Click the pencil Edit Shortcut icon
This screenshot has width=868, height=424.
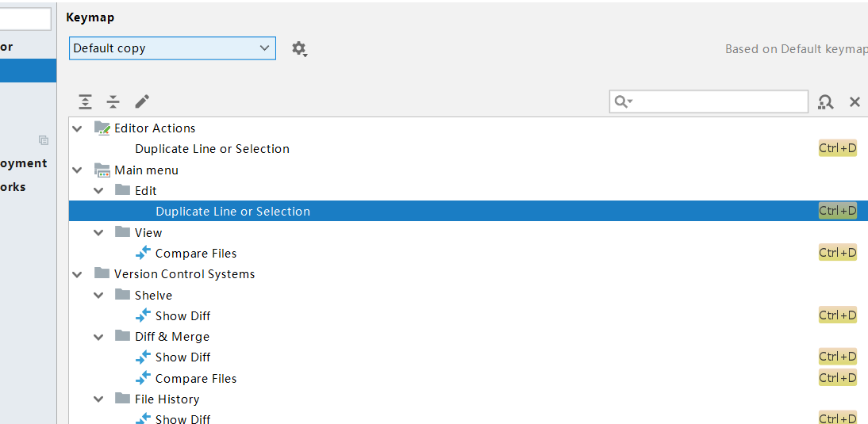click(x=142, y=101)
